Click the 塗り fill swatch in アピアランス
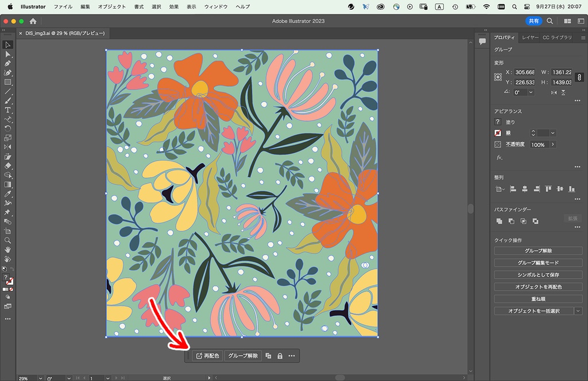This screenshot has width=588, height=381. (498, 122)
